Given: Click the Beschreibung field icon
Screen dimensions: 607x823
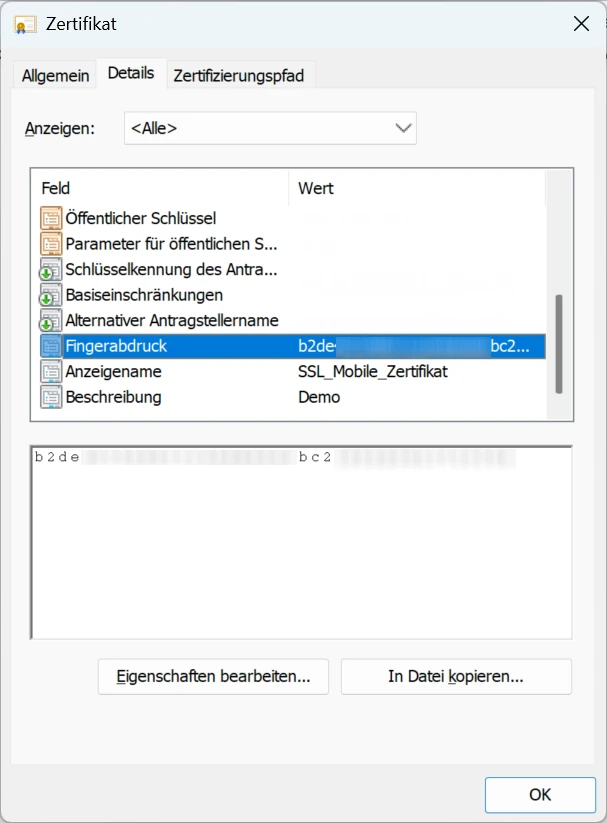Looking at the screenshot, I should (x=52, y=396).
